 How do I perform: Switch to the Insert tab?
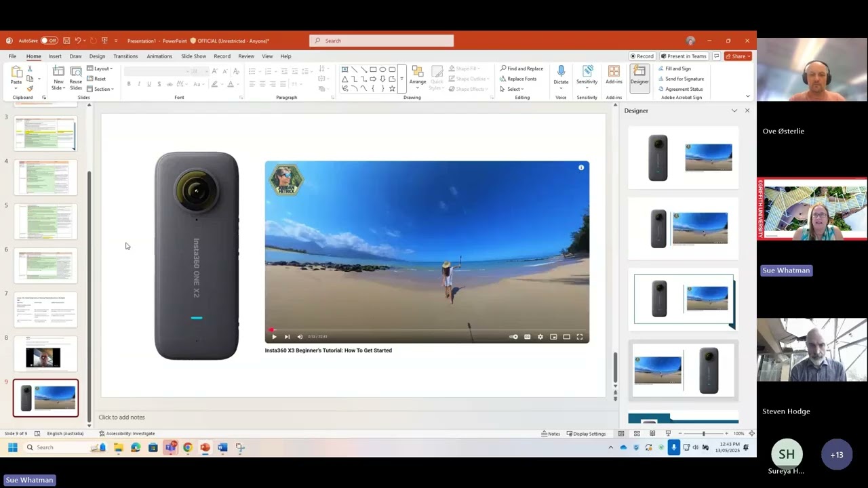[55, 56]
